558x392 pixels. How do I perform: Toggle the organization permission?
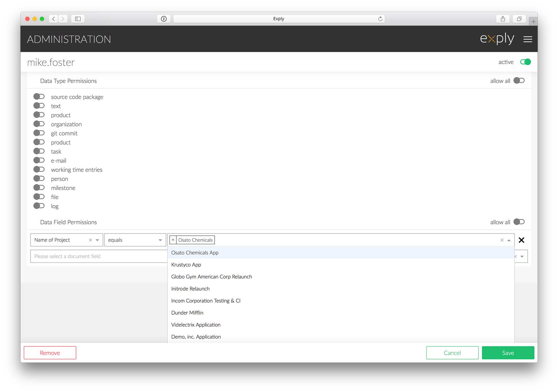(x=39, y=124)
